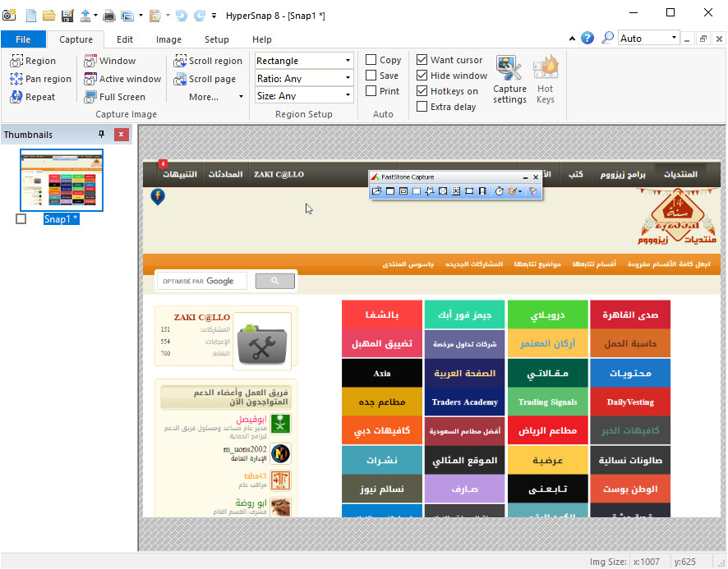Click the HyperSnap camera icon in title bar
This screenshot has height=569, width=728.
tap(9, 15)
